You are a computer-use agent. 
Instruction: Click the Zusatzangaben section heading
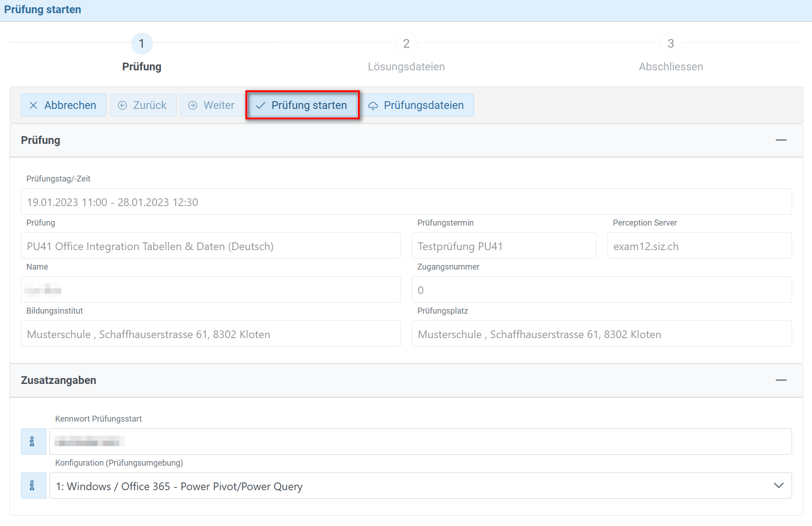pyautogui.click(x=59, y=380)
